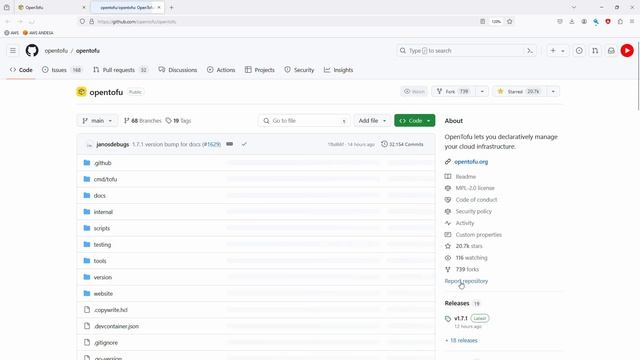Image resolution: width=640 pixels, height=360 pixels.
Task: Expand the green Code dropdown
Action: tap(414, 121)
